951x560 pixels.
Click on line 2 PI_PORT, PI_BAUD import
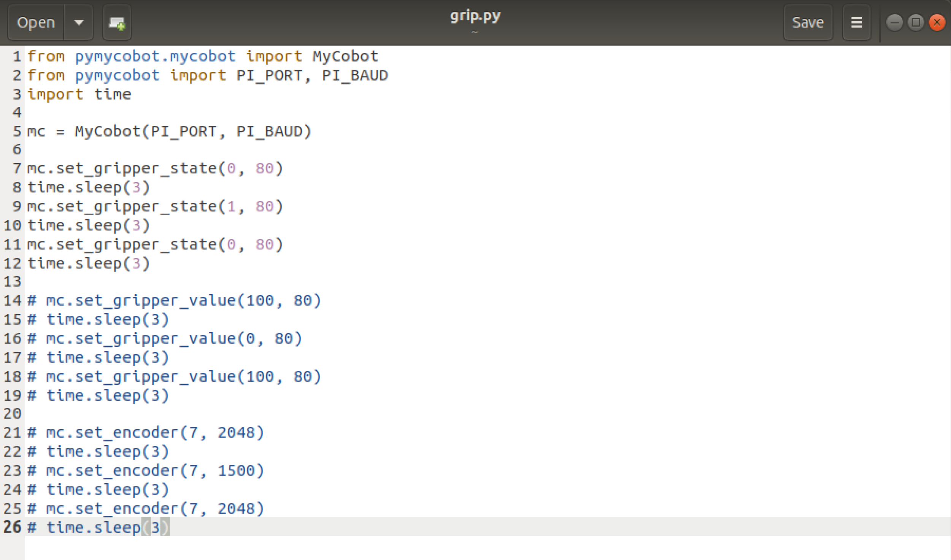(x=208, y=76)
